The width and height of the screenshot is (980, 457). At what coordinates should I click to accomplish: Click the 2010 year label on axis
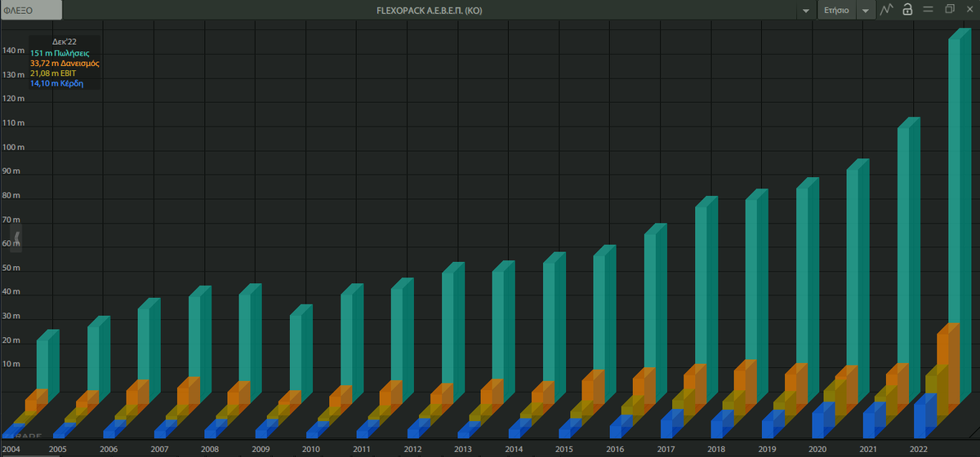pos(311,449)
